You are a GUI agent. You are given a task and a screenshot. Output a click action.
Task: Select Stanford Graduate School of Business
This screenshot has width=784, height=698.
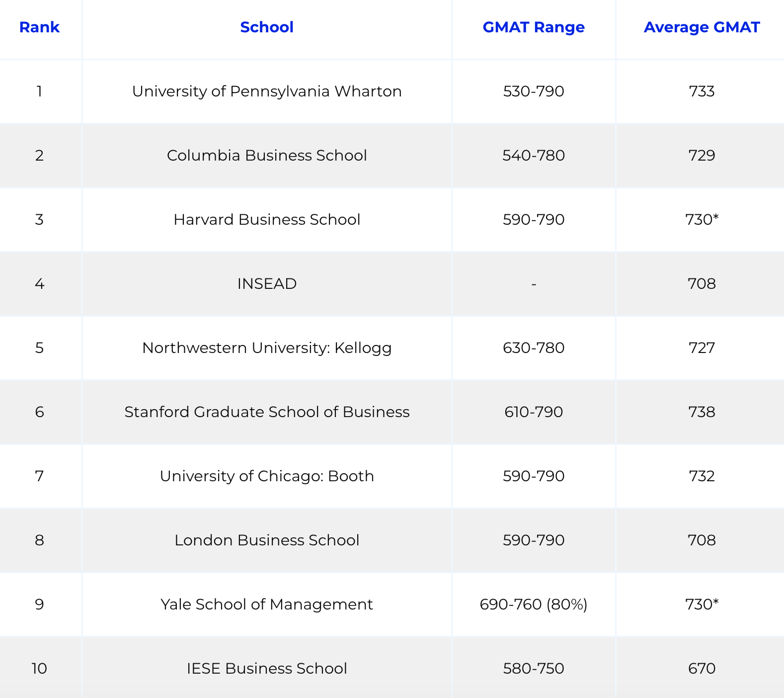coord(267,412)
